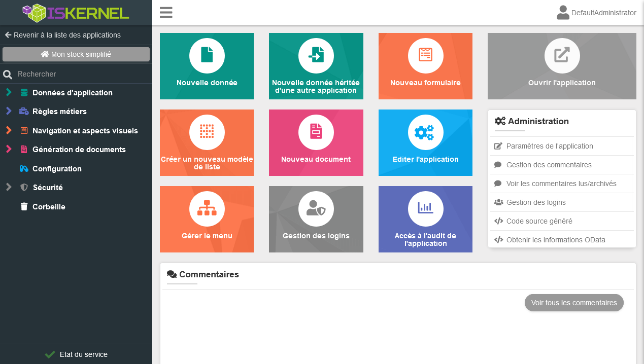Screen dimensions: 644x364
Task: Click the Nouvelle donnée file icon
Action: tap(207, 55)
